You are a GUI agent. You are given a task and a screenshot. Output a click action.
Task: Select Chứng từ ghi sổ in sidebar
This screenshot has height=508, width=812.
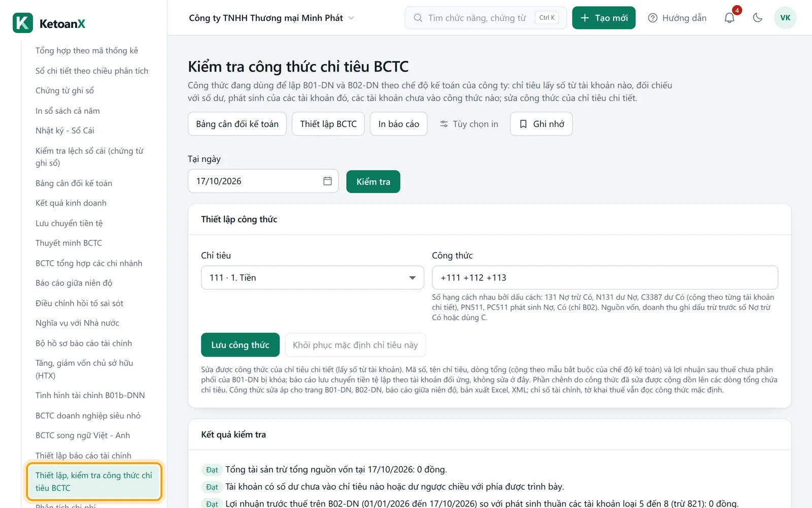pos(64,90)
